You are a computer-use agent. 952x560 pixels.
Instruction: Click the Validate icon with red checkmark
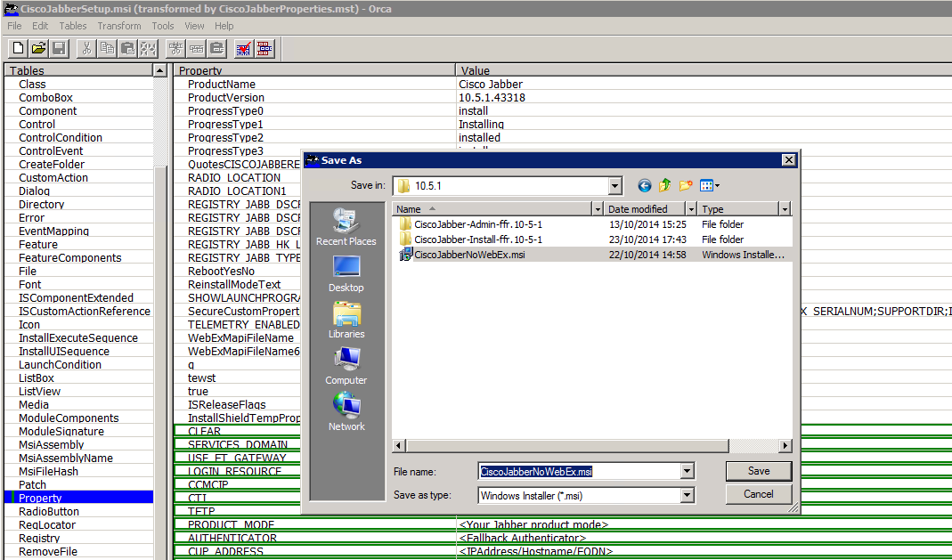(x=243, y=49)
